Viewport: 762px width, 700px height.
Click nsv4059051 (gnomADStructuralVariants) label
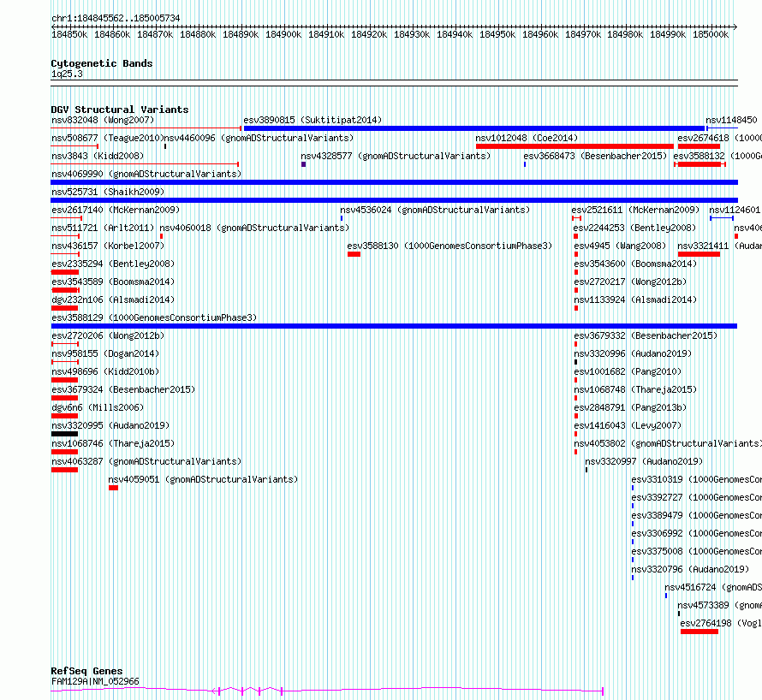point(203,479)
